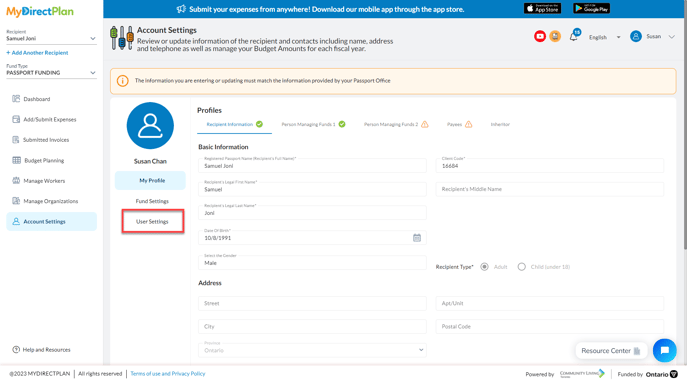Go to Manage Organizations
The height and width of the screenshot is (383, 687).
[51, 201]
